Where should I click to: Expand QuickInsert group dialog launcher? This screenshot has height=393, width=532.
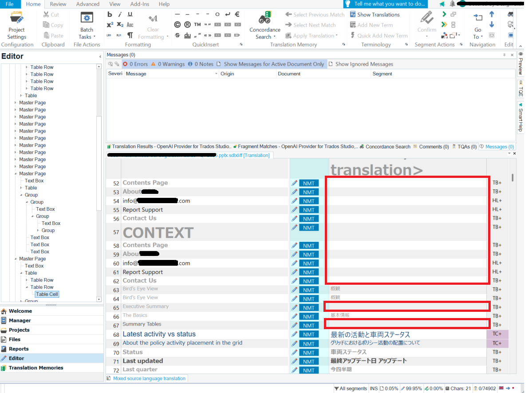(241, 44)
